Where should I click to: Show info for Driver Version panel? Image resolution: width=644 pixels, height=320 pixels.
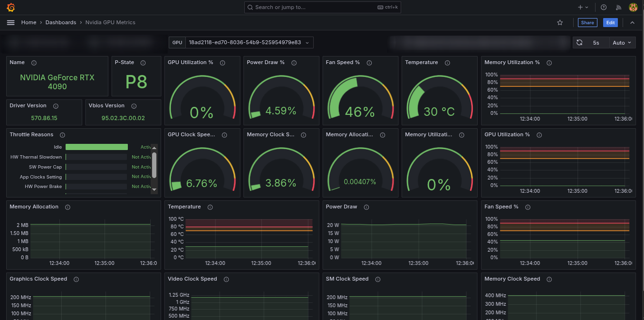click(56, 106)
